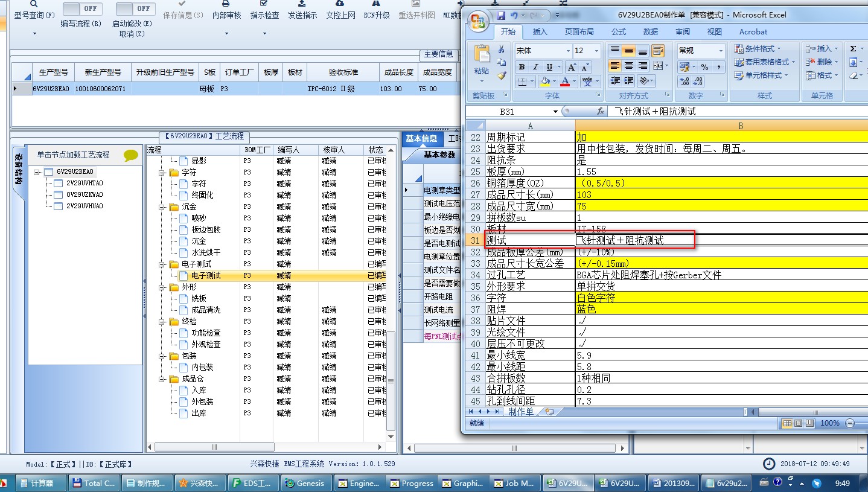Switch to Excel 插入 ribbon tab
Image resolution: width=868 pixels, height=492 pixels.
click(540, 32)
